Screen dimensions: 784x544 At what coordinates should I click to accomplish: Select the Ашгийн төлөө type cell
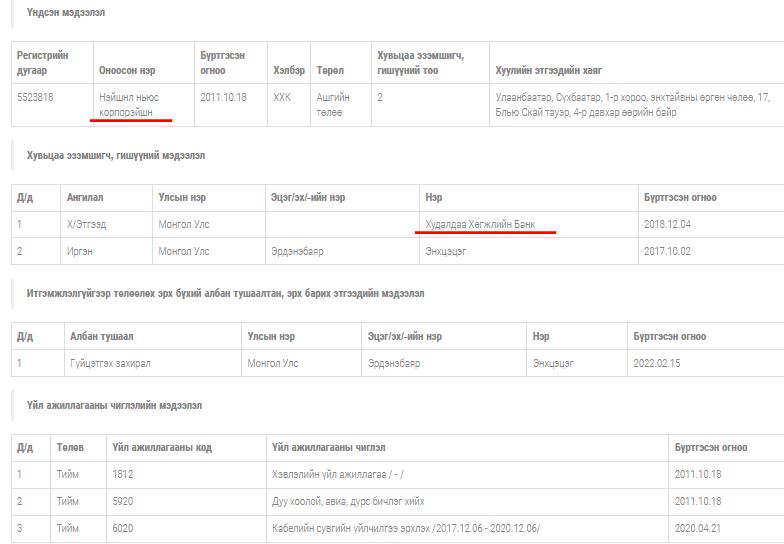(334, 105)
